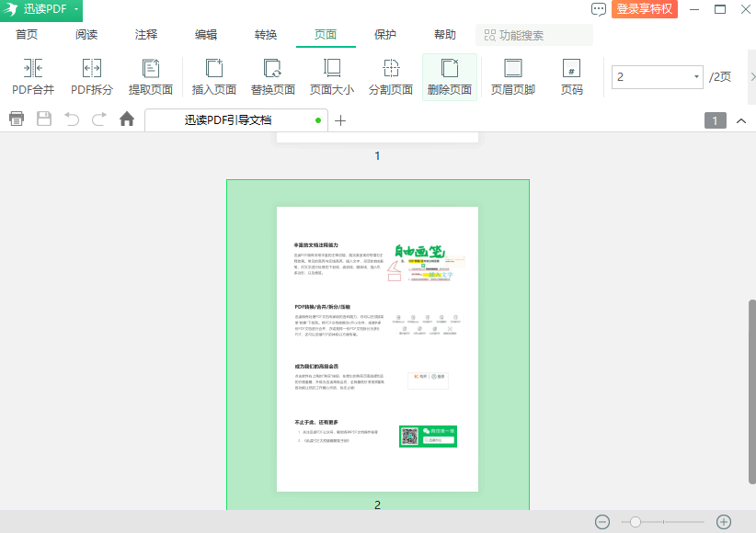Click the page 1 number label
756x533 pixels.
click(377, 155)
